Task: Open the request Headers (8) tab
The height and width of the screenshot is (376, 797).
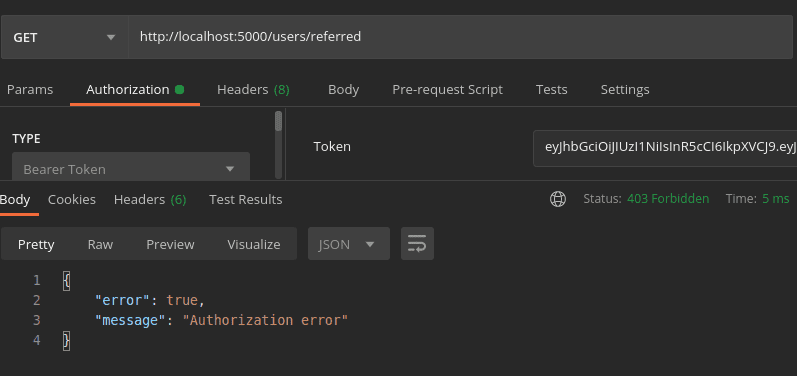Action: click(253, 90)
